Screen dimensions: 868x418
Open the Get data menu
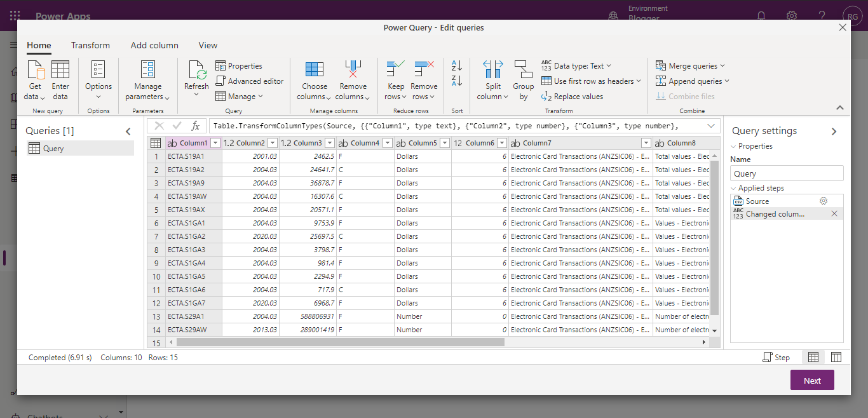coord(36,81)
